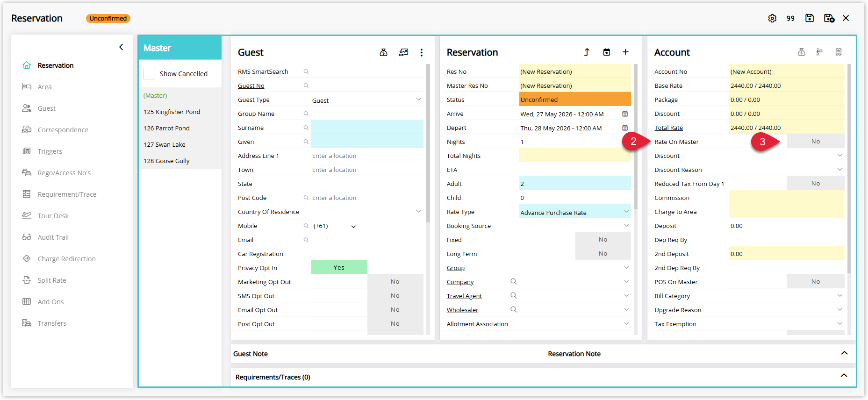
Task: Open the Depart date calendar picker
Action: pyautogui.click(x=625, y=128)
